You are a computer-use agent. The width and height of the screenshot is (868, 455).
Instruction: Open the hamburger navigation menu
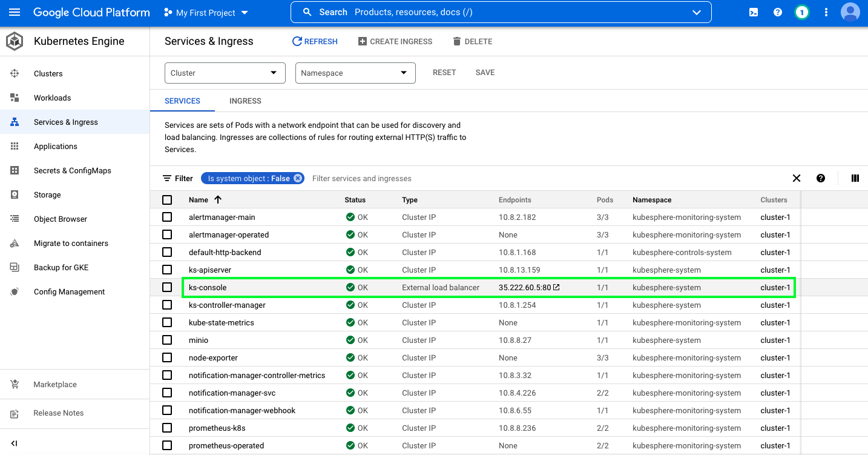pyautogui.click(x=15, y=12)
